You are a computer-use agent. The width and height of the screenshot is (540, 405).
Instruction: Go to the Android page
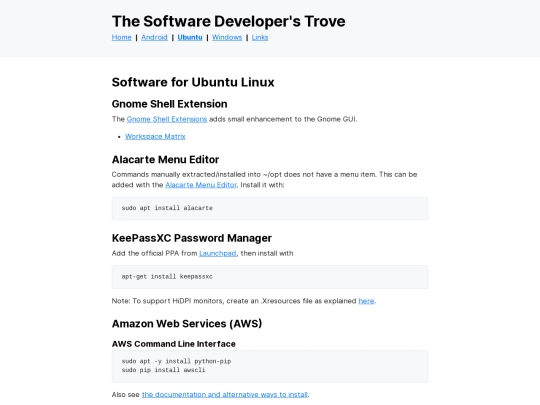(x=154, y=37)
